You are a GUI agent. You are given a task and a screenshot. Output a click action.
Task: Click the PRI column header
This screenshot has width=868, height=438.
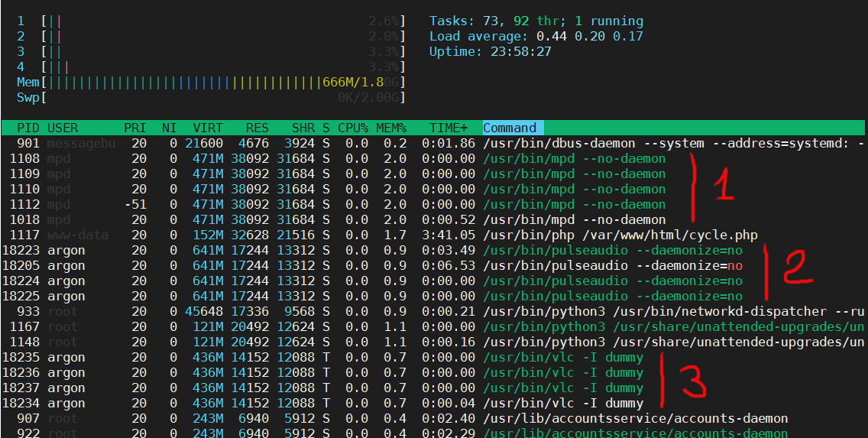(x=135, y=128)
